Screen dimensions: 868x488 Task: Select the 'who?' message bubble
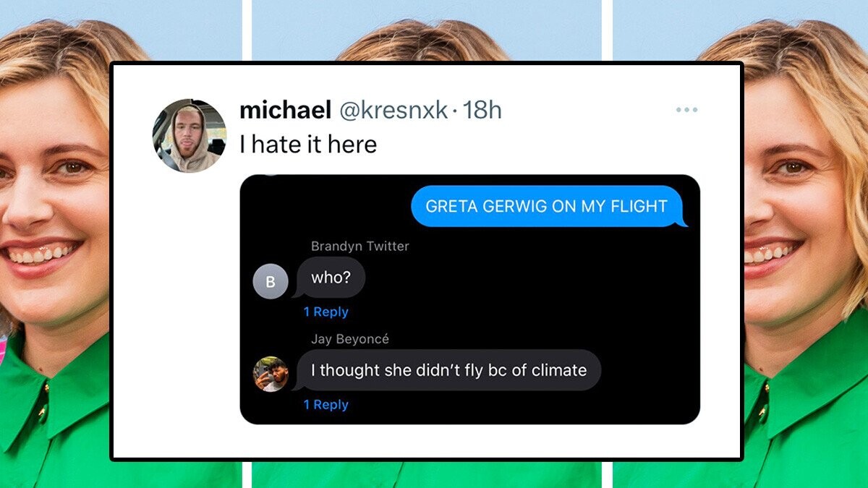(x=331, y=278)
